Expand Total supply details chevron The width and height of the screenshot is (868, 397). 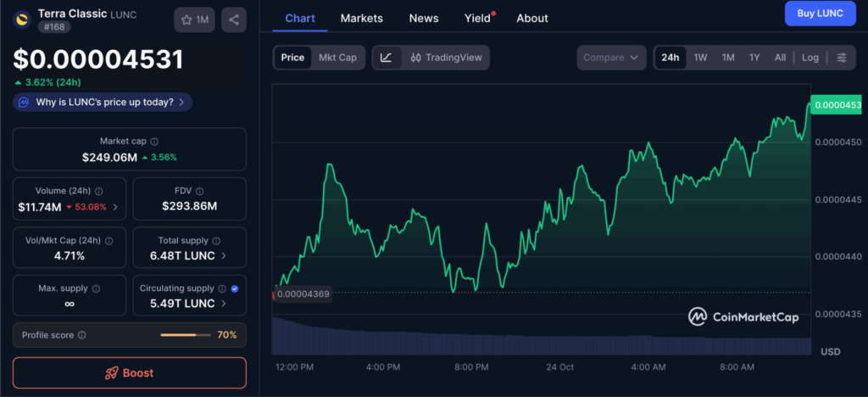[224, 255]
